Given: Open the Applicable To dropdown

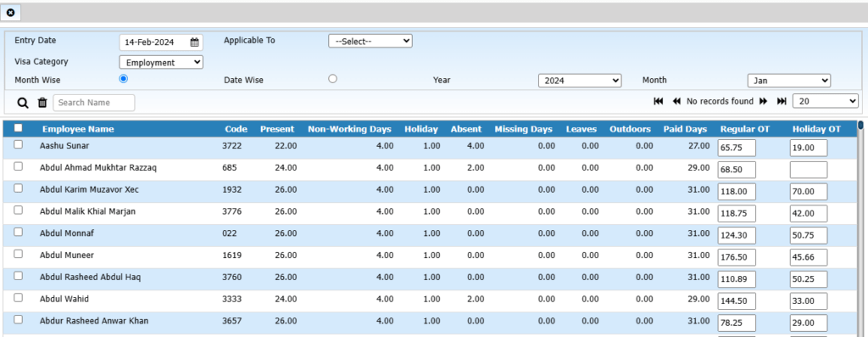Looking at the screenshot, I should click(x=370, y=41).
